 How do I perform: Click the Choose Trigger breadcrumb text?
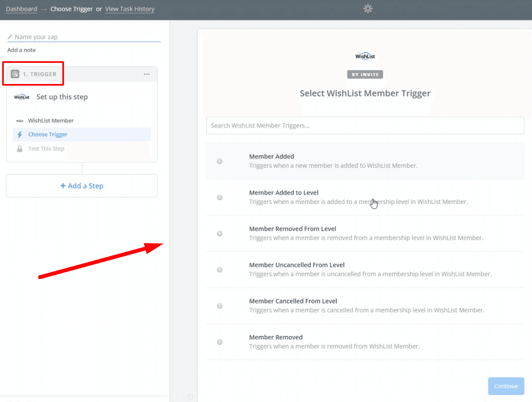(x=72, y=9)
